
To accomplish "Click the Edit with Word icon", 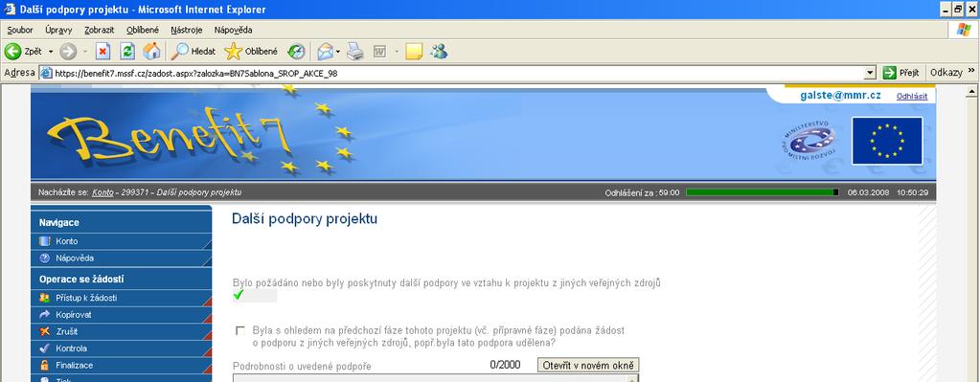I will [x=379, y=51].
